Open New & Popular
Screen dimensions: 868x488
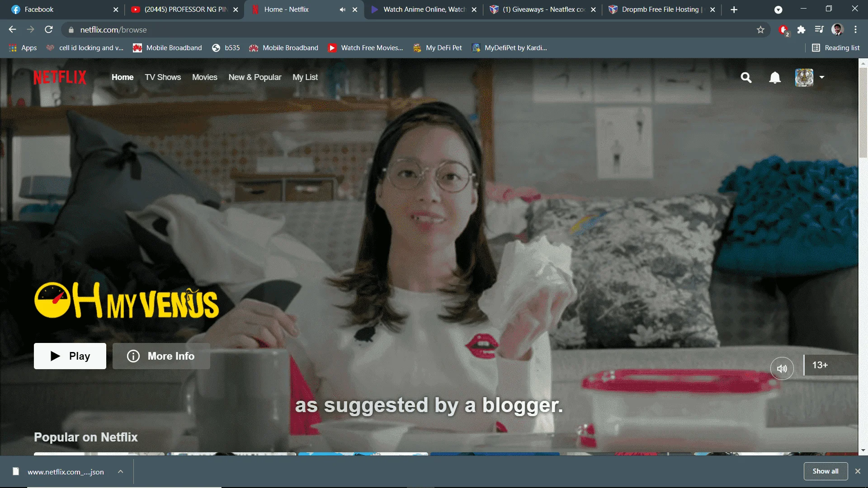click(x=255, y=77)
